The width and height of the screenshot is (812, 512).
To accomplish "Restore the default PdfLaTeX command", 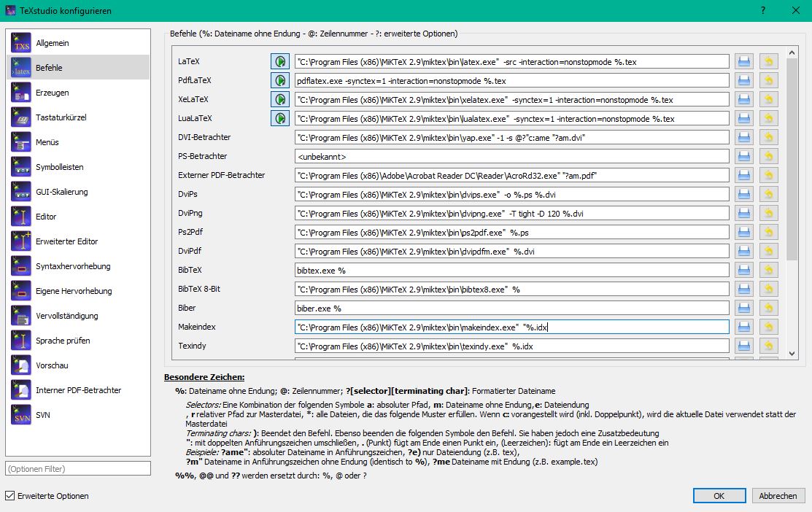I will pyautogui.click(x=769, y=80).
